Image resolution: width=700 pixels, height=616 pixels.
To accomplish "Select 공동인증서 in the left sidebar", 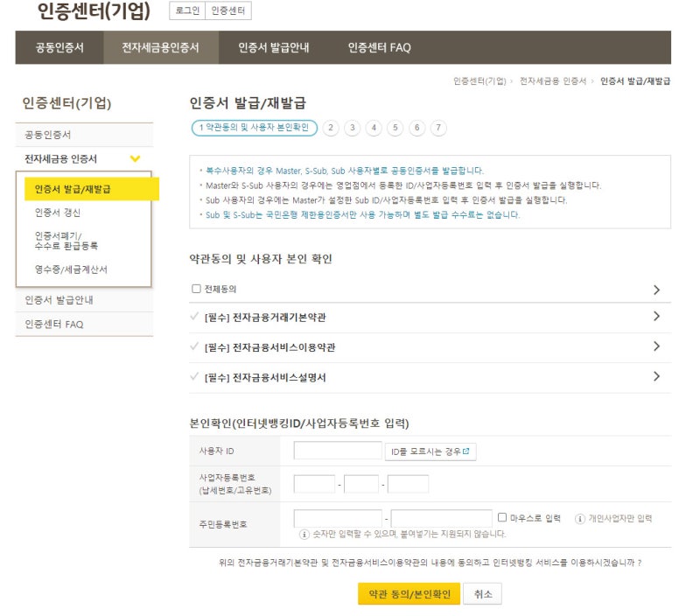I will [84, 135].
